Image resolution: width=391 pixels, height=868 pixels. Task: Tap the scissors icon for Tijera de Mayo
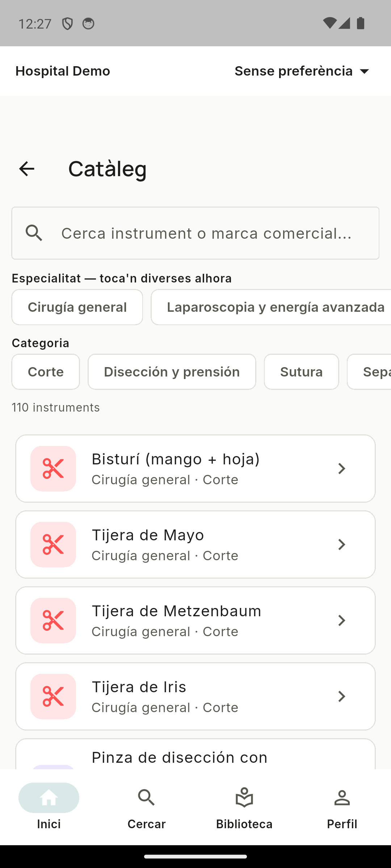click(x=53, y=545)
